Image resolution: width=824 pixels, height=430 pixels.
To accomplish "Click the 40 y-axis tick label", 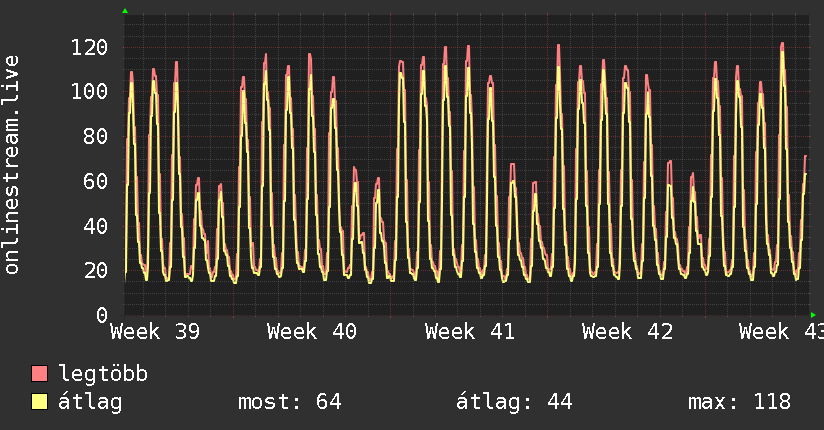I will tap(96, 227).
